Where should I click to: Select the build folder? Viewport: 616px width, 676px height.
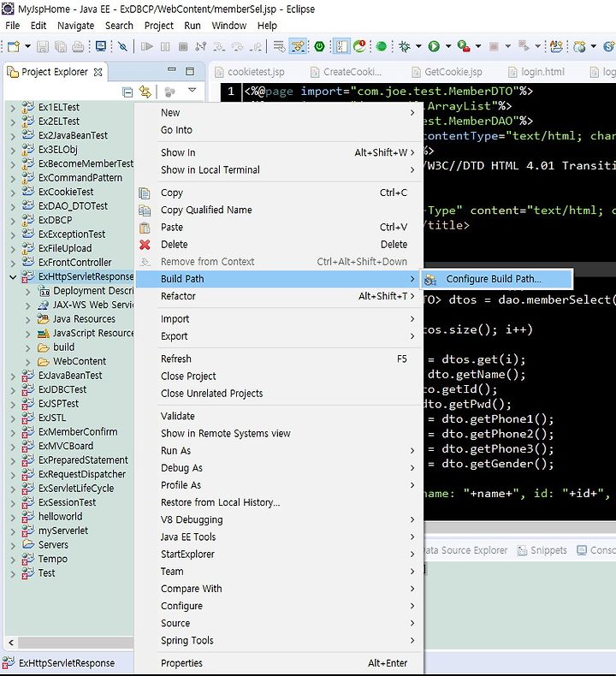(x=64, y=347)
